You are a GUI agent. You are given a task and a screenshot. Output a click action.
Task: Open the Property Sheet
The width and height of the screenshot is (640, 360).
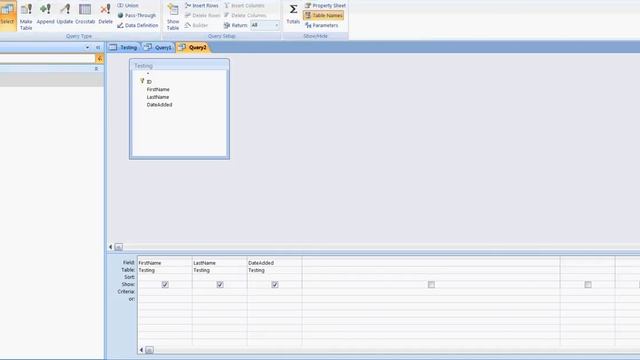[325, 5]
